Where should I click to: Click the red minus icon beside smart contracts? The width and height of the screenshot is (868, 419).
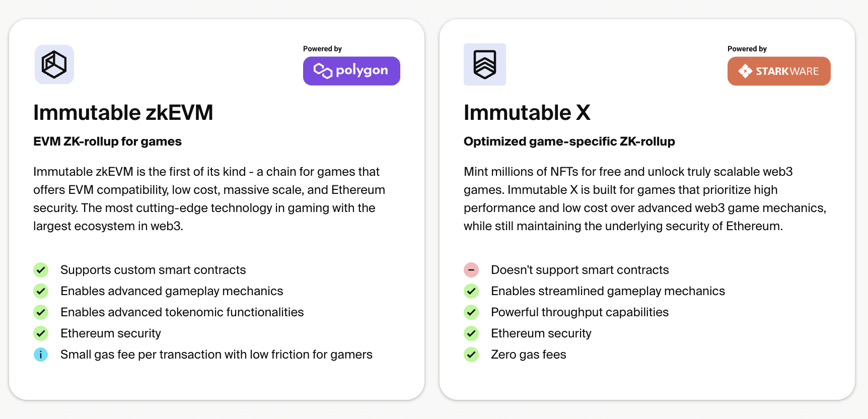pyautogui.click(x=471, y=270)
